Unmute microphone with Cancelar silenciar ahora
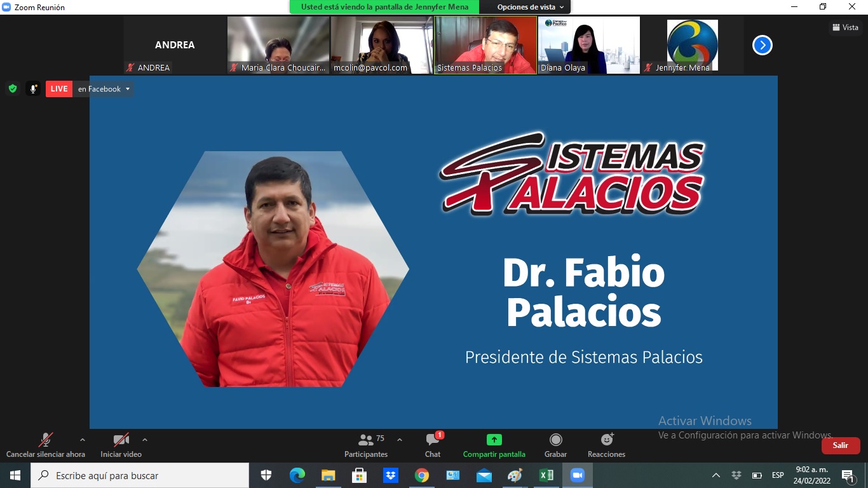The width and height of the screenshot is (868, 488). tap(45, 445)
